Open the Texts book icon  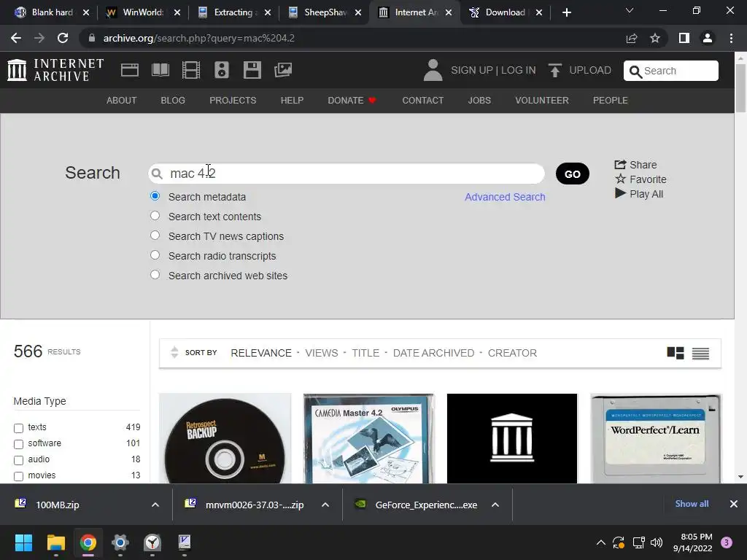point(160,70)
